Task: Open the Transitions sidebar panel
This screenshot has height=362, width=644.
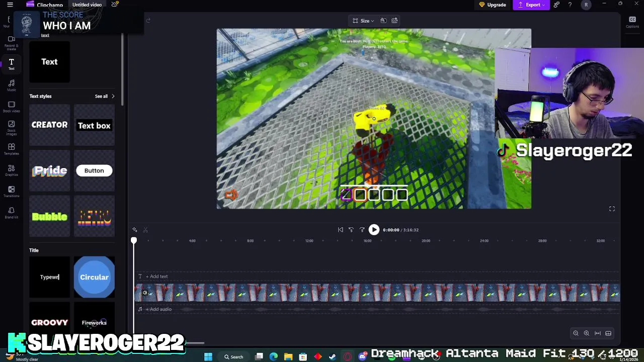Action: point(11,191)
